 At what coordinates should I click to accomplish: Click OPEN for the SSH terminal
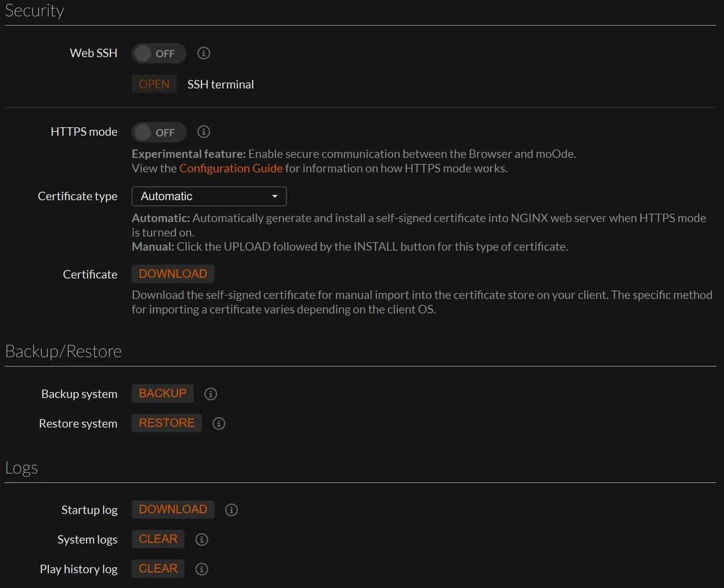coord(154,84)
